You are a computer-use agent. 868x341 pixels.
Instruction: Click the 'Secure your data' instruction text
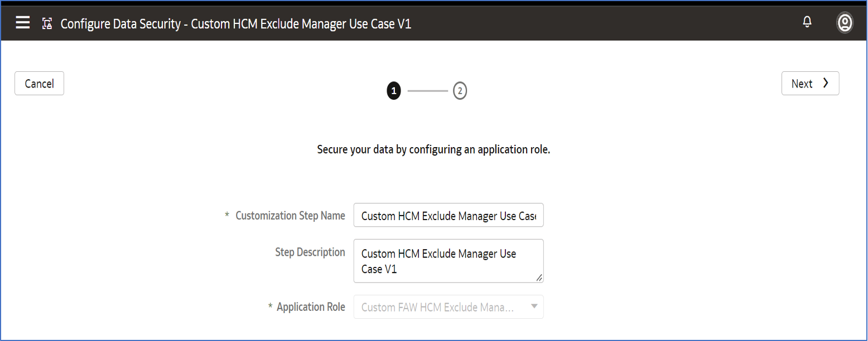tap(433, 150)
